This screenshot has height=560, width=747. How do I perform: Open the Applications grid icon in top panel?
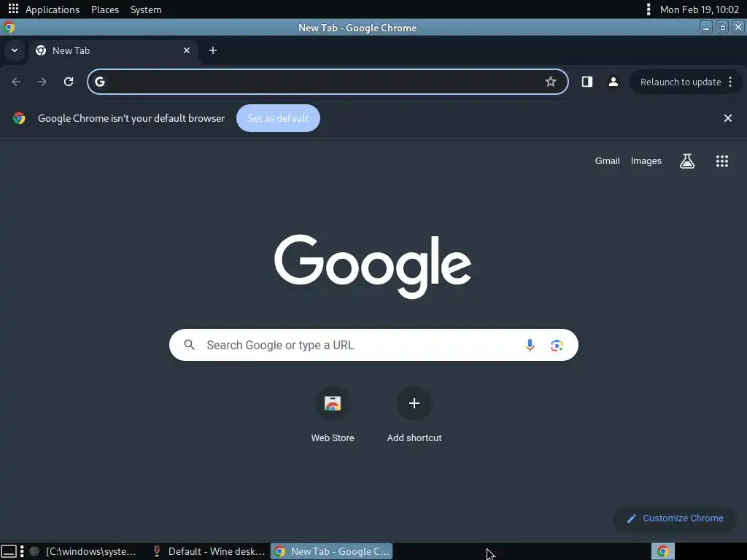[13, 9]
